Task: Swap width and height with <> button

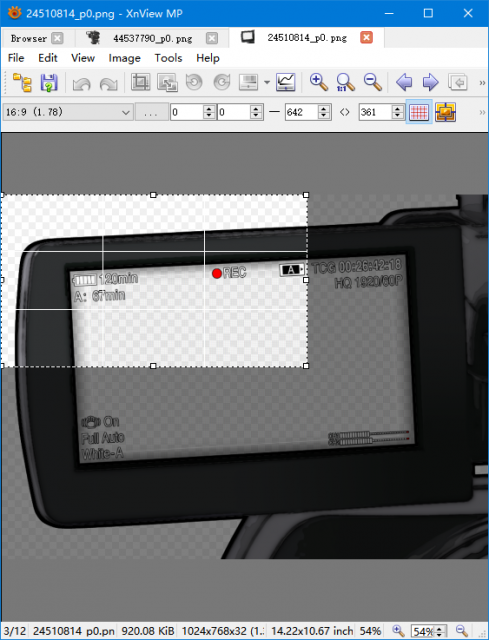Action: [x=345, y=112]
